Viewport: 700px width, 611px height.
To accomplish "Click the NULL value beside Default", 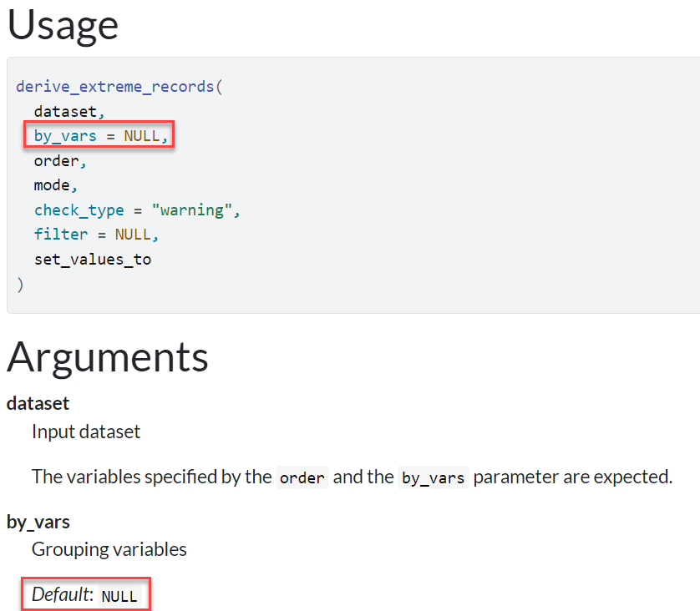I will point(119,596).
